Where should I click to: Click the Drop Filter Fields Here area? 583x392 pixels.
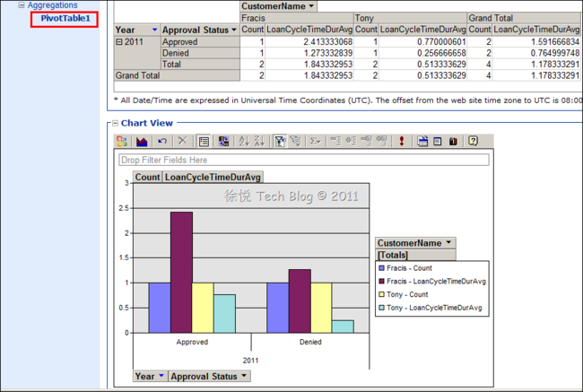304,160
